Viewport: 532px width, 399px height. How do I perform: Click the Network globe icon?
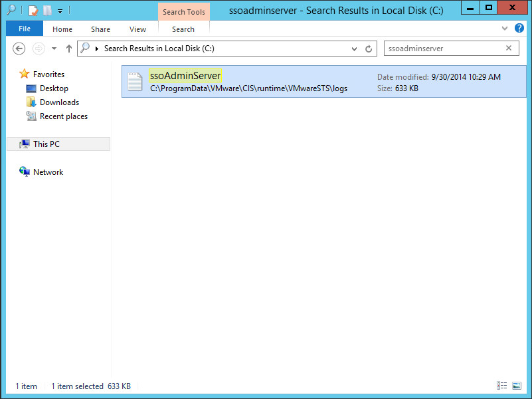click(x=25, y=172)
